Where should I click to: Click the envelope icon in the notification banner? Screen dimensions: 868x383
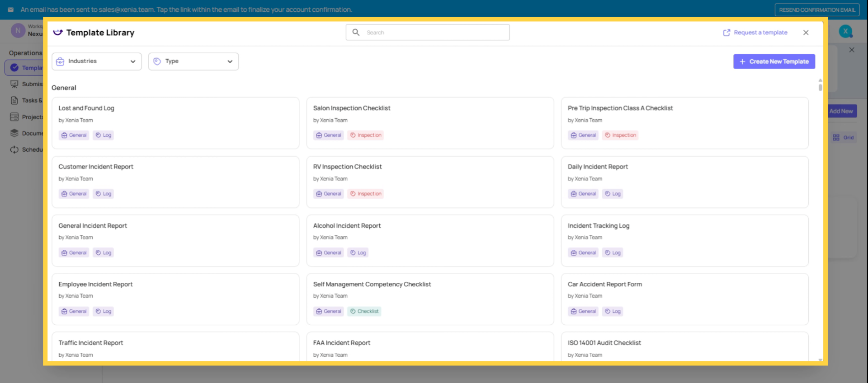pyautogui.click(x=10, y=9)
